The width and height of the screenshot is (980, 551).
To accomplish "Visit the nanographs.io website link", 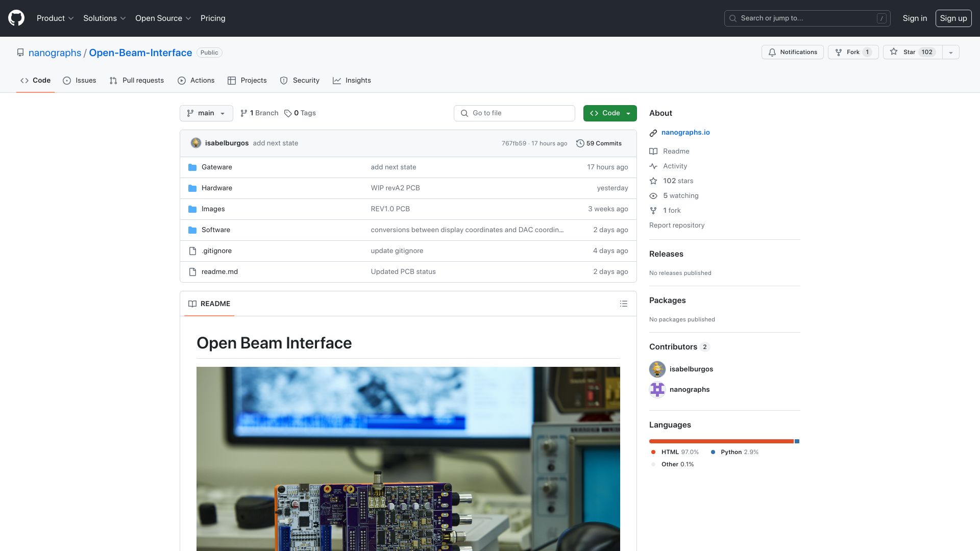I will coord(685,133).
